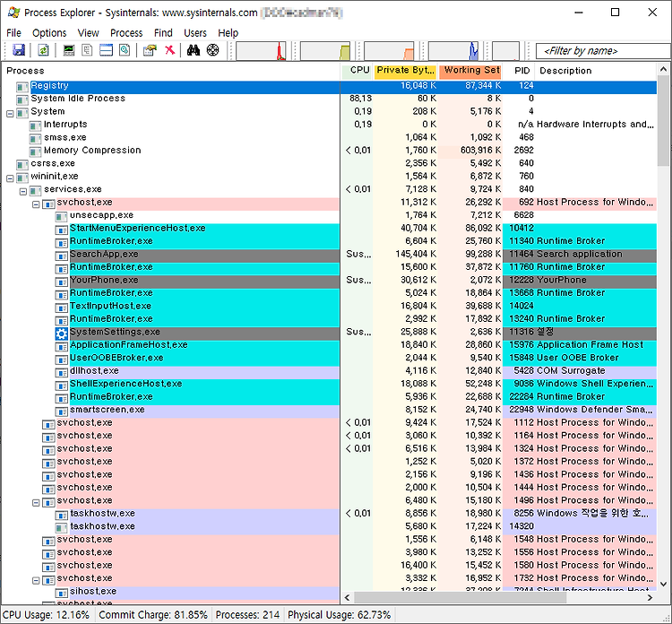The width and height of the screenshot is (672, 624).
Task: Select the System Idle Process row
Action: [x=329, y=99]
